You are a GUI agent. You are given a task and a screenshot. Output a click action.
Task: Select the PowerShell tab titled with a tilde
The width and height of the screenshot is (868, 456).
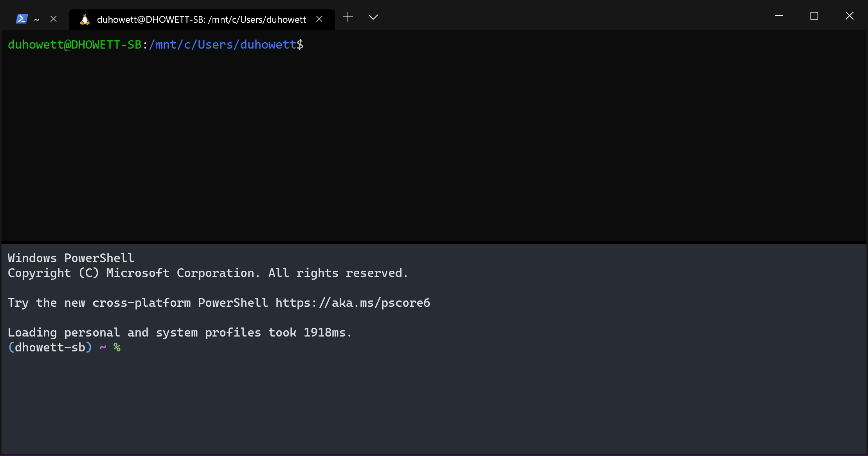click(37, 19)
